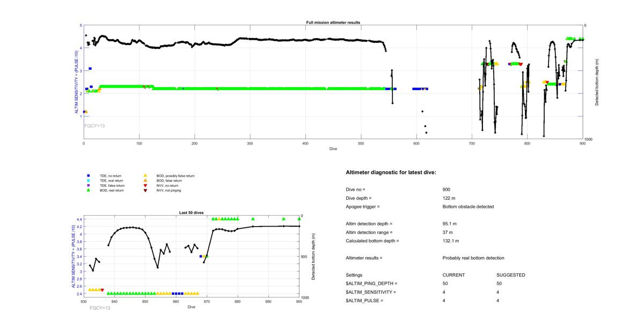Click the blue 'ALTIM SENSITIVITY + (PULSE /10)' label of Last 50 dives
Viewport: 644px width, 334px height.
(73, 257)
